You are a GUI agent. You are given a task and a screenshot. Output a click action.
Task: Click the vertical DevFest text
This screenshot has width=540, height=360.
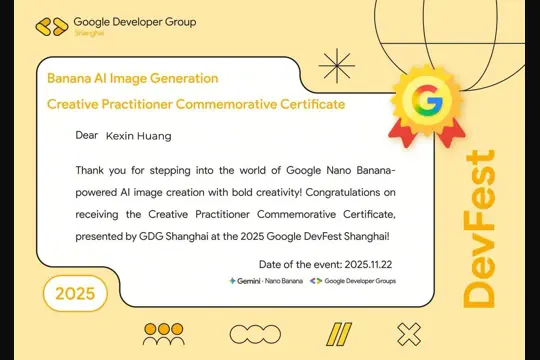479,228
